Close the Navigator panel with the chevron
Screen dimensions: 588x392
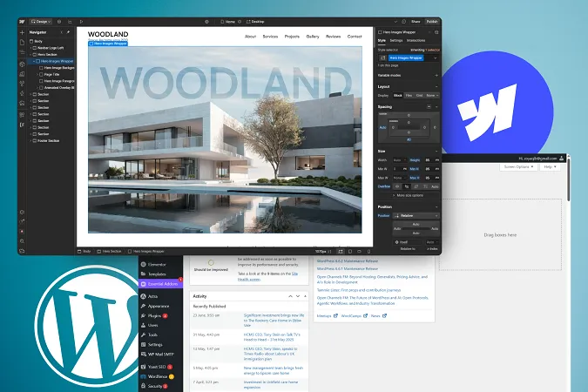62,32
